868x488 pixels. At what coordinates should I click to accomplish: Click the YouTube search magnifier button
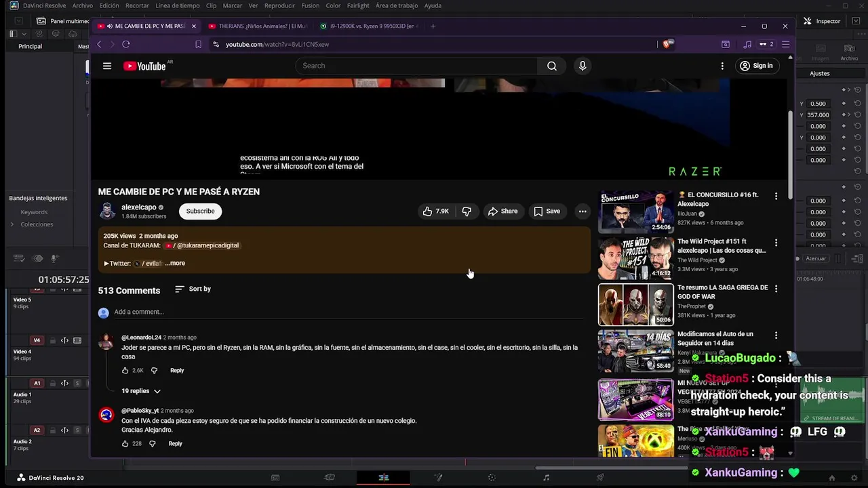[552, 66]
